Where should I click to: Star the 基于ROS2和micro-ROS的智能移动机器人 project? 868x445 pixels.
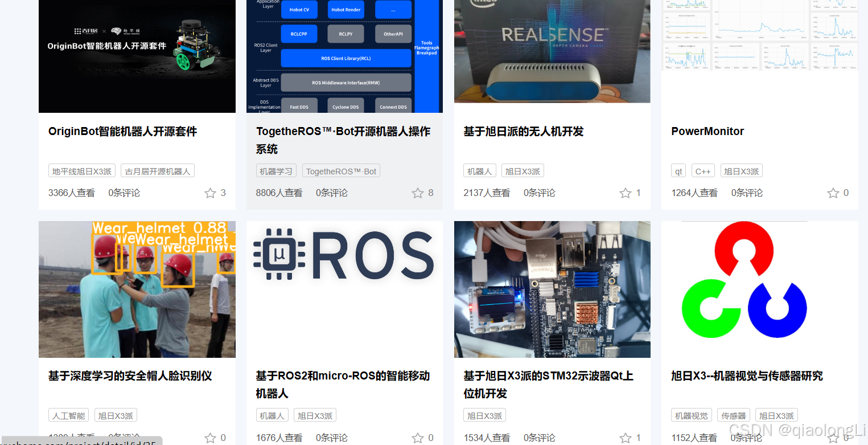[x=418, y=438]
